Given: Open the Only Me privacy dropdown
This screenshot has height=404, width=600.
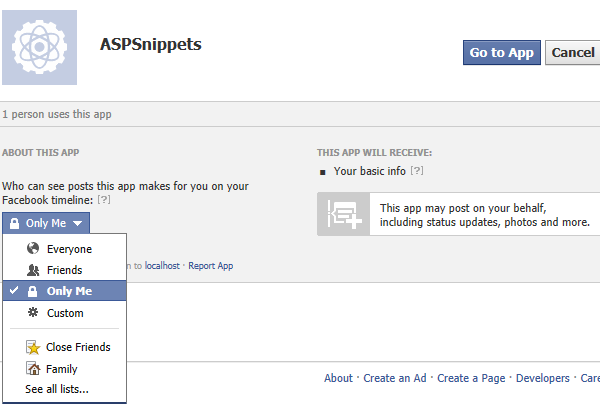Looking at the screenshot, I should pos(46,223).
